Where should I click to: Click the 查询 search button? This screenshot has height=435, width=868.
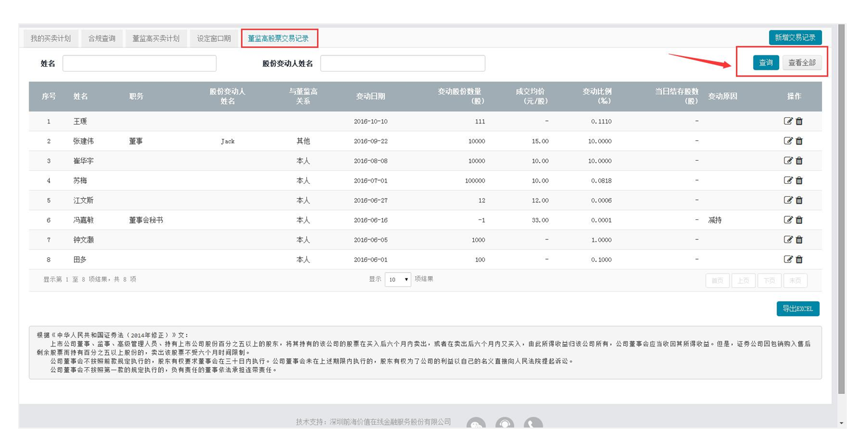pyautogui.click(x=766, y=62)
